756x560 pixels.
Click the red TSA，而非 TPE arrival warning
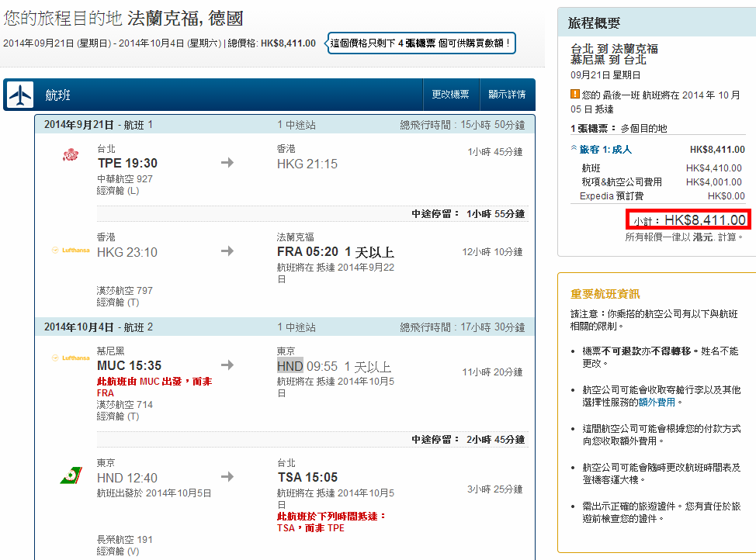331,522
